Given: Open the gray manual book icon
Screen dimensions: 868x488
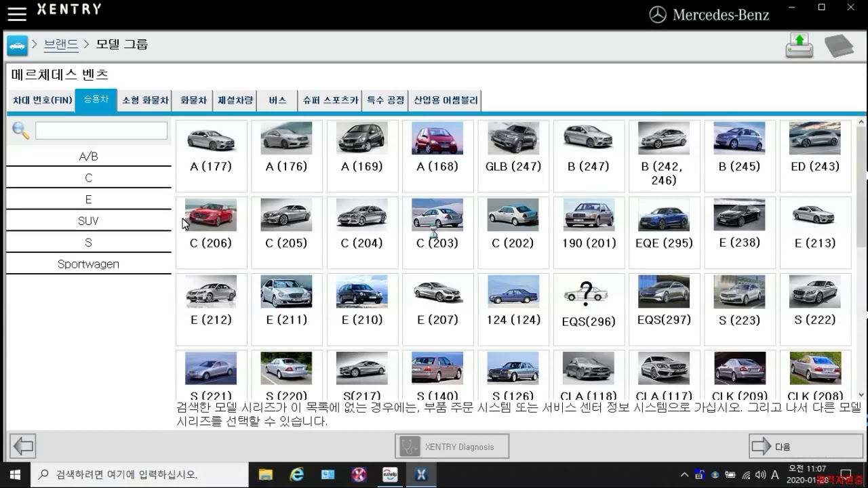Looking at the screenshot, I should point(839,46).
